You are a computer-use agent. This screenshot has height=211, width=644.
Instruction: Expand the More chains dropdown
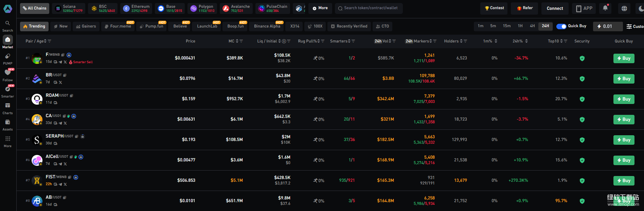tap(320, 8)
